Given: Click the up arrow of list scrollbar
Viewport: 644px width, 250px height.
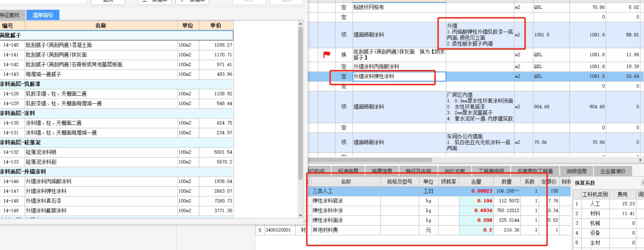Looking at the screenshot, I should click(x=300, y=24).
